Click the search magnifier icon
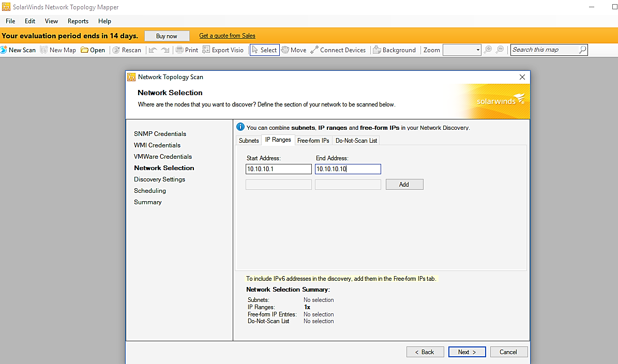 click(582, 50)
